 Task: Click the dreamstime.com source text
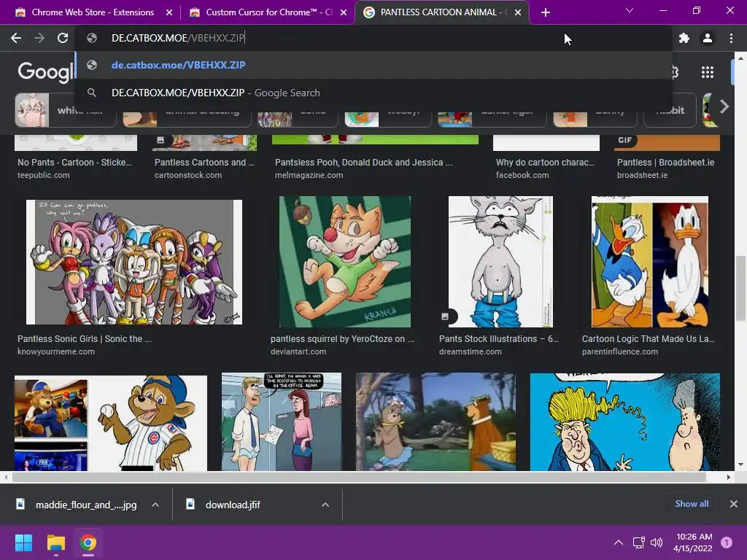(471, 352)
